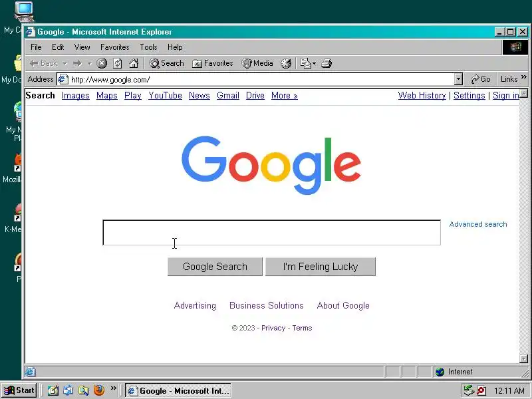Screen dimensions: 532x399
Task: Open the View menu
Action: pos(82,47)
